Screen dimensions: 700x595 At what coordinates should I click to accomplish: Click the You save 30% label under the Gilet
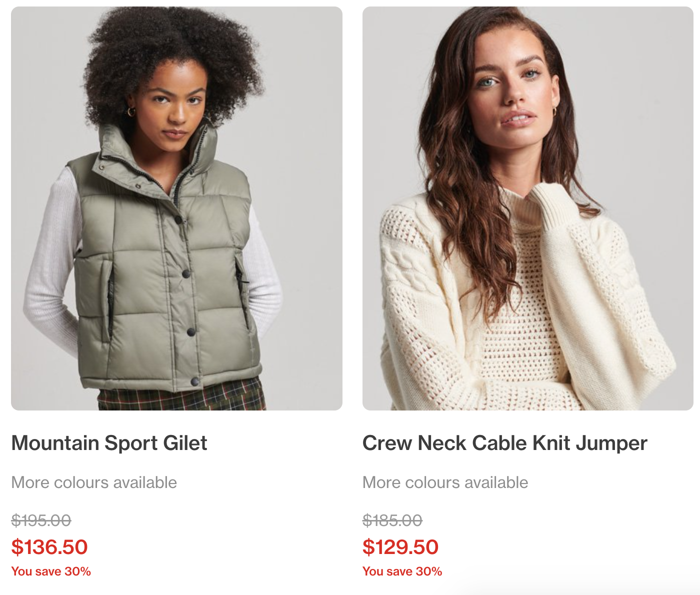tap(51, 571)
